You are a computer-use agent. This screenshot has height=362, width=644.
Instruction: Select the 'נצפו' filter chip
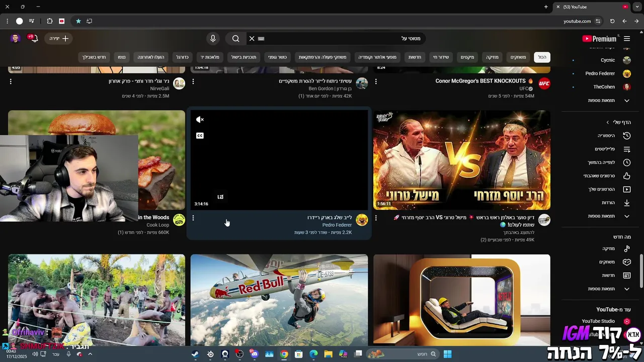(x=122, y=57)
